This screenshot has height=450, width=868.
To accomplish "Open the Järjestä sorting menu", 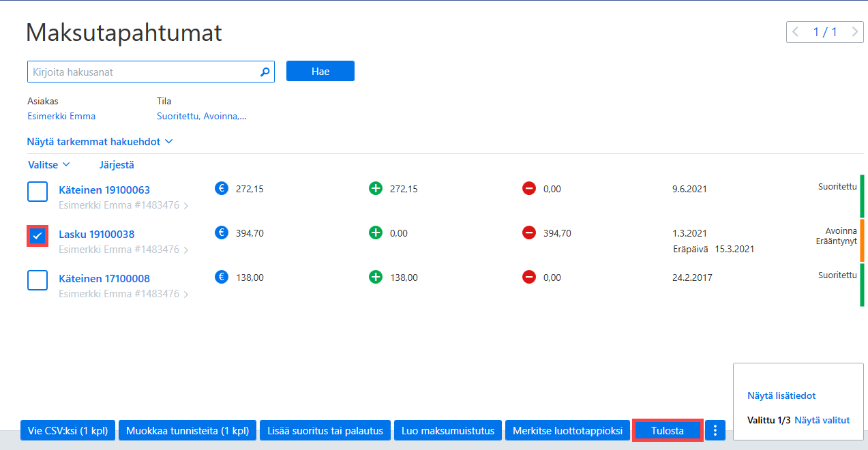I will point(117,164).
